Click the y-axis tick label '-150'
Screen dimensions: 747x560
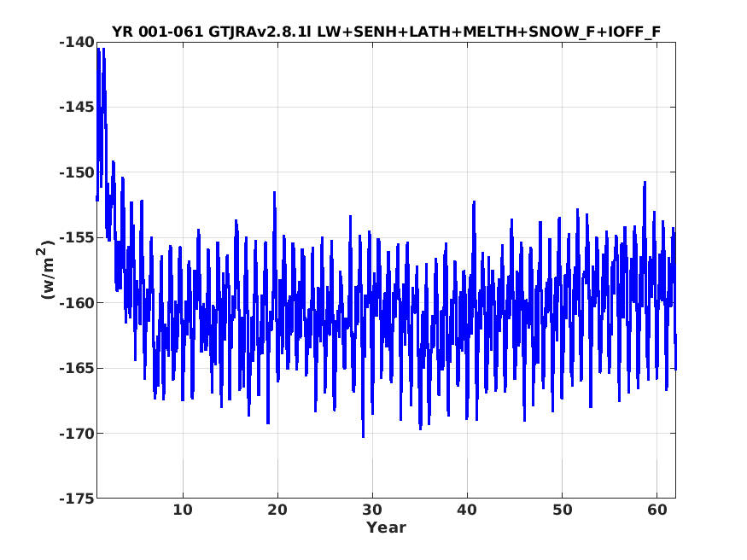tap(77, 172)
